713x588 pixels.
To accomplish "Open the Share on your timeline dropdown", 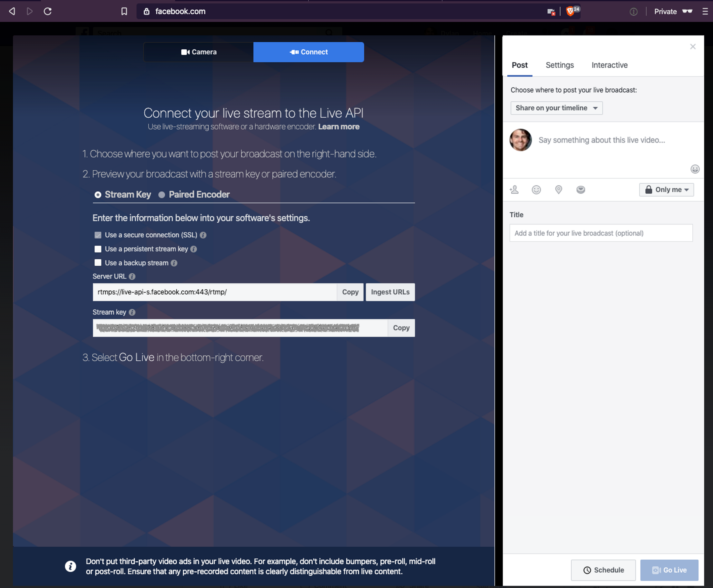I will click(556, 108).
